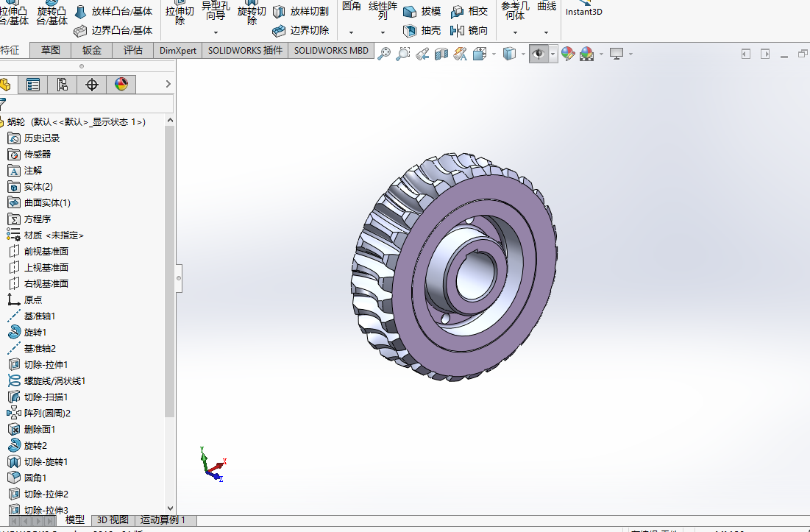Click the feature tree scrollbar down arrow
This screenshot has width=810, height=532.
pos(170,508)
